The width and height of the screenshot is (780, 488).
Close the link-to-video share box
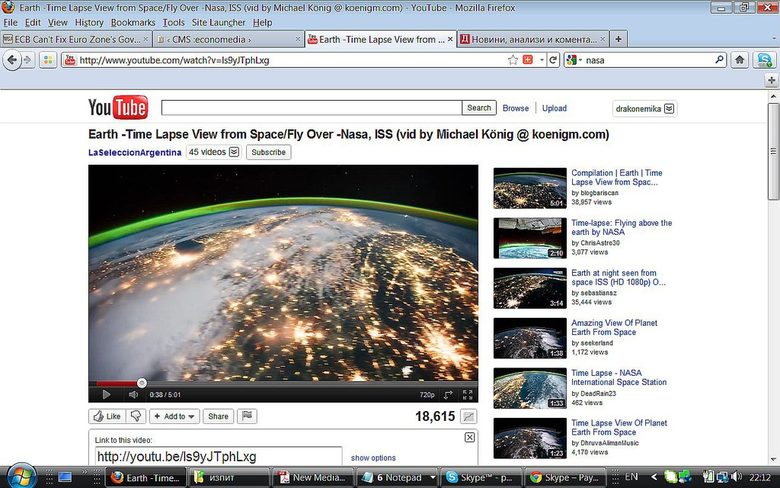[470, 437]
